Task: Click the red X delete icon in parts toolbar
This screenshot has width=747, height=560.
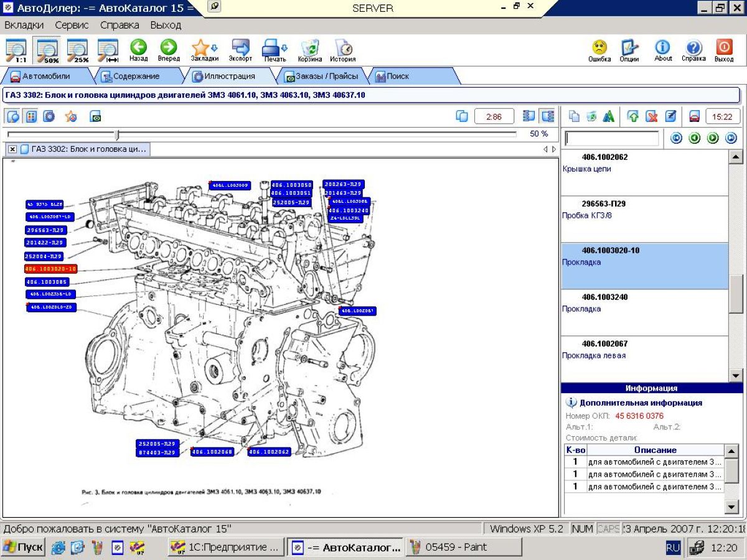Action: pos(652,116)
